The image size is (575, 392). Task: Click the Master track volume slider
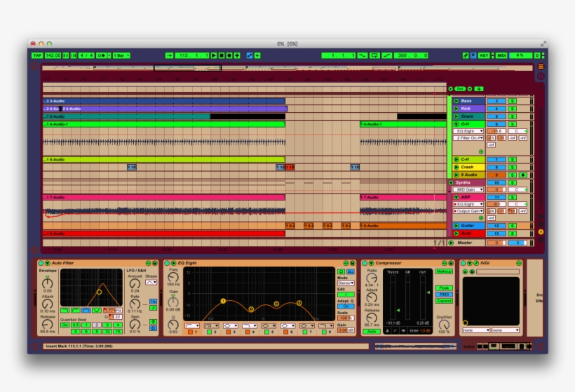[x=496, y=243]
